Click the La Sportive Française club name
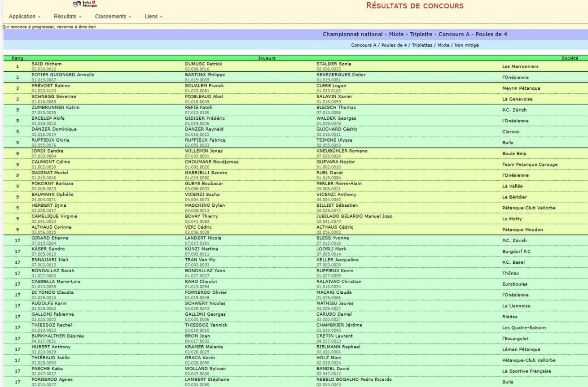Screen dimensions: 588x387 click(x=526, y=371)
